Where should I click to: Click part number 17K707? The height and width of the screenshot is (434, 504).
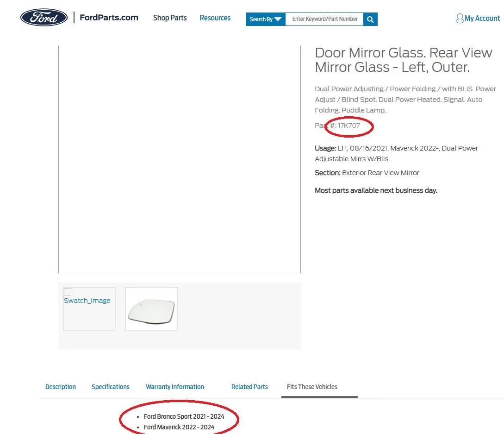pos(349,126)
